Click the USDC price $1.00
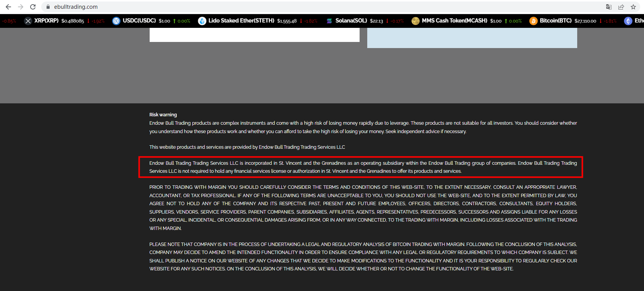Screen dimensions: 644x291 coord(165,21)
